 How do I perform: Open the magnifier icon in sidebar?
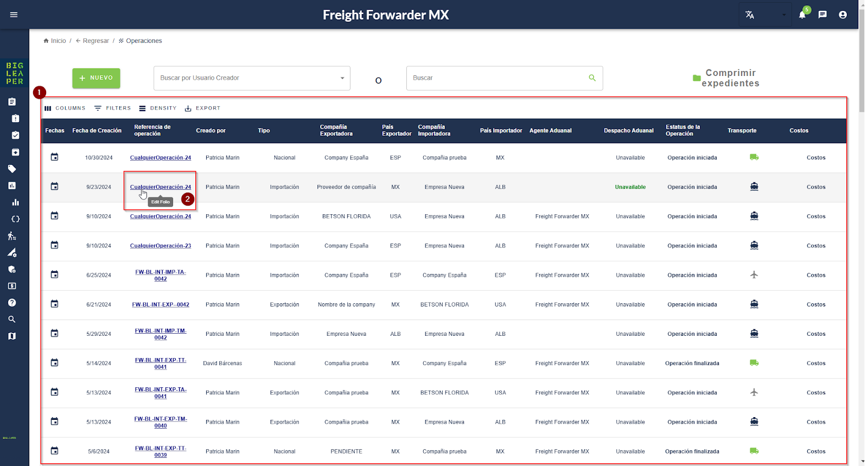[12, 320]
